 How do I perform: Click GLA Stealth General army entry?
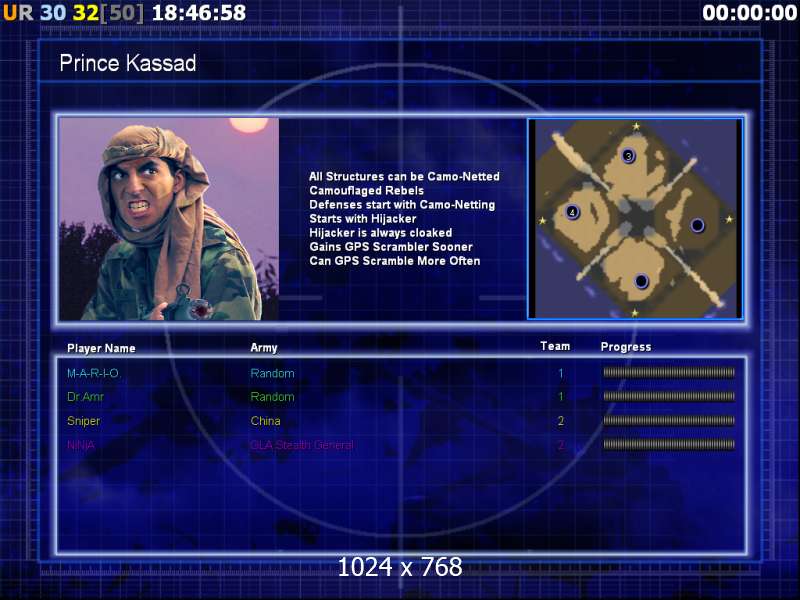(302, 445)
